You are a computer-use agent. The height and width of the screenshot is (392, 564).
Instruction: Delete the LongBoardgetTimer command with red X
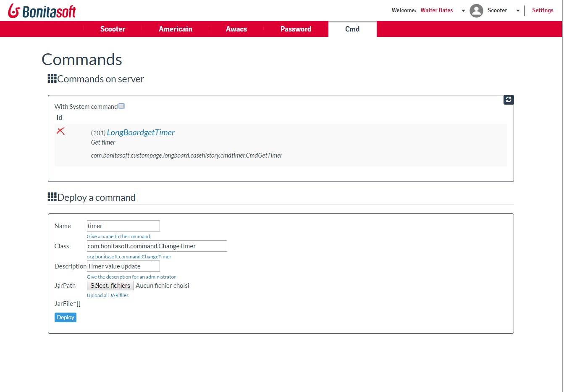tap(61, 131)
